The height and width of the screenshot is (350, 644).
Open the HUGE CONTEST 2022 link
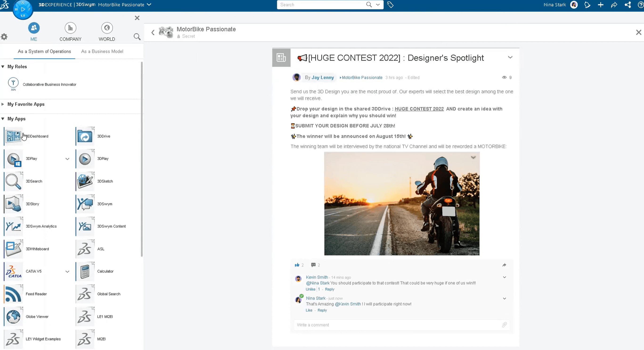[x=419, y=109]
